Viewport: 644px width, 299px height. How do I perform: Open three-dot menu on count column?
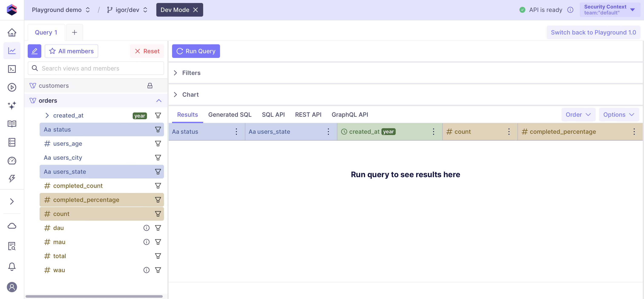[509, 132]
